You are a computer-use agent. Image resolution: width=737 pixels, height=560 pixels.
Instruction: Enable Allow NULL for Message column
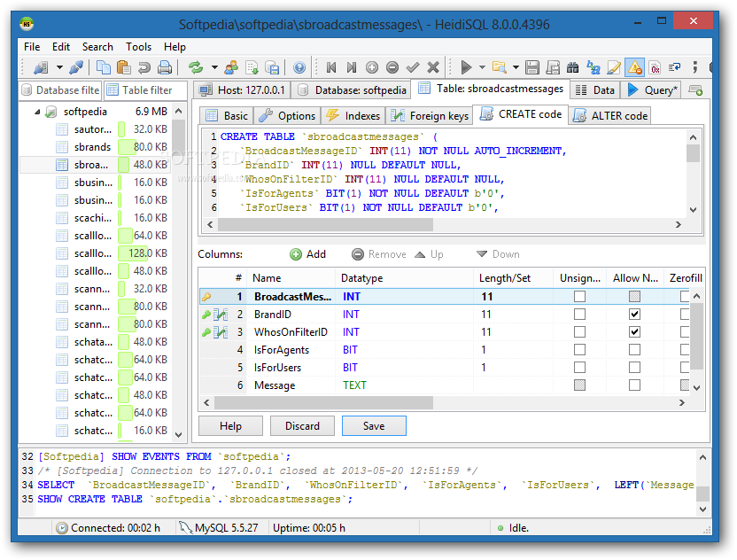click(x=634, y=385)
